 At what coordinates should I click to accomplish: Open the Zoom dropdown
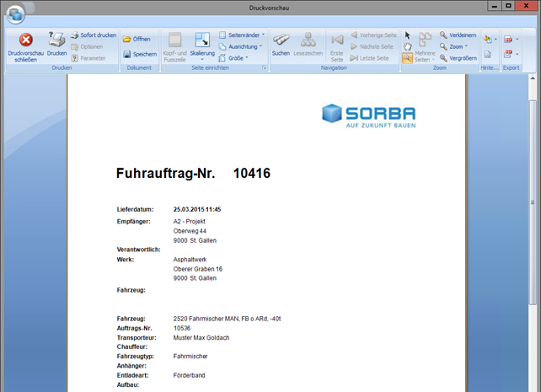point(455,46)
